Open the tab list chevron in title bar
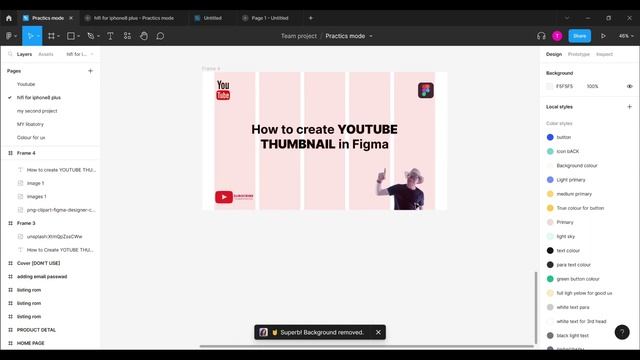 point(567,18)
